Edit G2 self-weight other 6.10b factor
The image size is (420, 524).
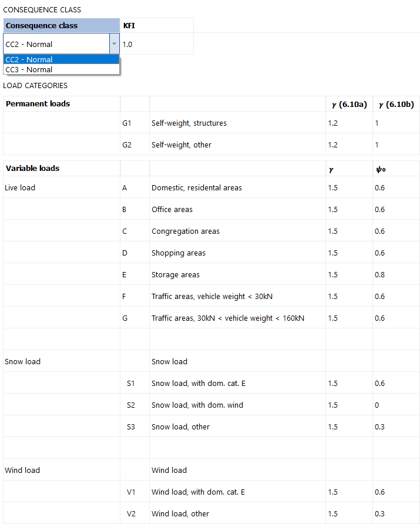pyautogui.click(x=397, y=145)
